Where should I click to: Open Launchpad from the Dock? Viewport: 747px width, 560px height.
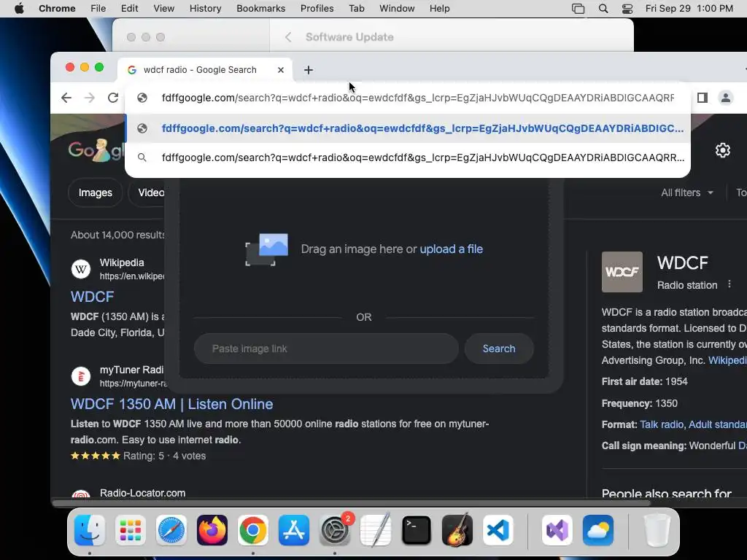coord(131,530)
